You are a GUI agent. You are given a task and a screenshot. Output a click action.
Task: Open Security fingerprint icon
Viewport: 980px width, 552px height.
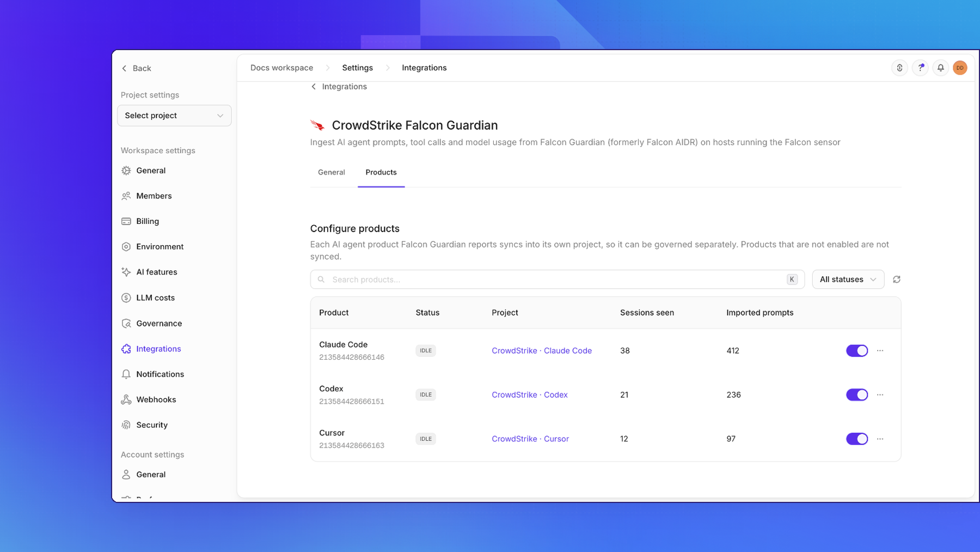pos(126,425)
